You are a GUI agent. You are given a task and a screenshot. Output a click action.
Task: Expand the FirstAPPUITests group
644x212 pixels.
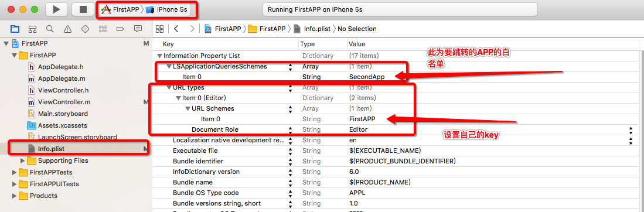pyautogui.click(x=15, y=184)
